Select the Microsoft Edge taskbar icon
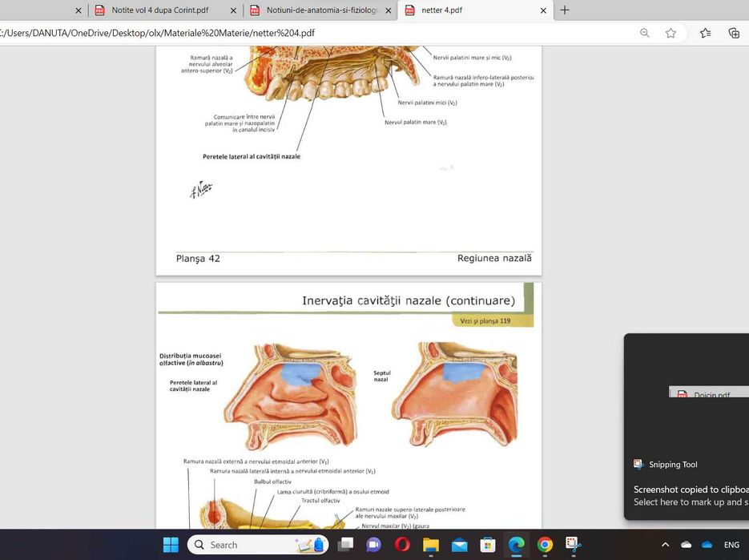 tap(517, 545)
